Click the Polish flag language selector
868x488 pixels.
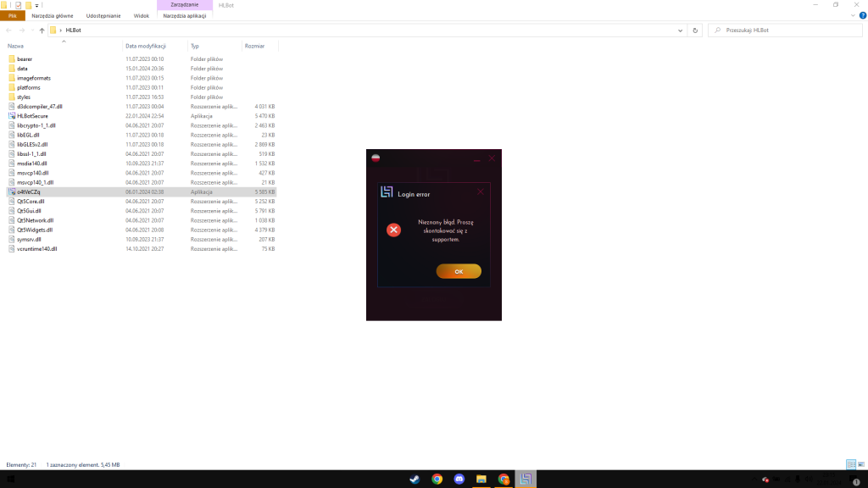[376, 158]
